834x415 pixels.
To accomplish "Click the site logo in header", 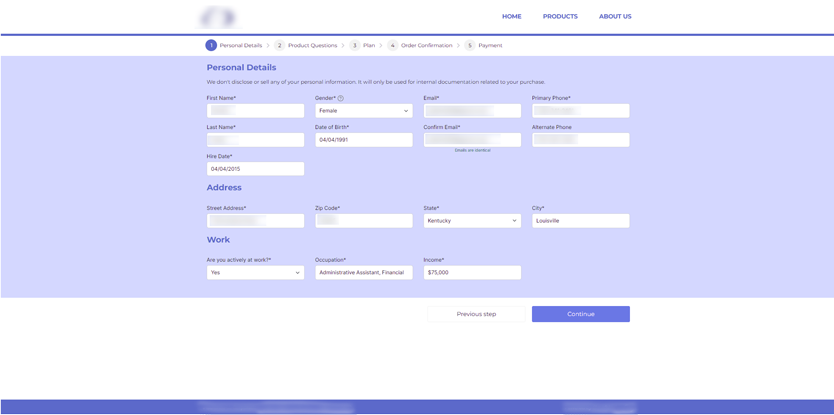I will pyautogui.click(x=218, y=17).
